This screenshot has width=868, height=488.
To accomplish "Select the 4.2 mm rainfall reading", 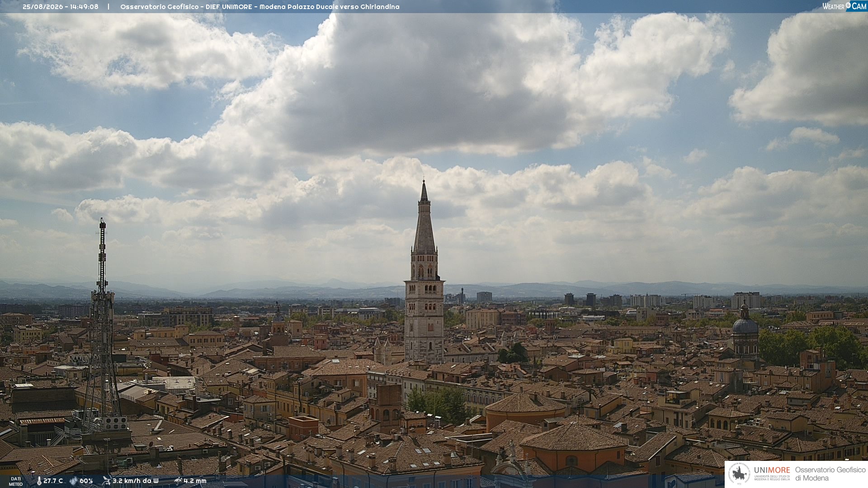I will pyautogui.click(x=195, y=481).
